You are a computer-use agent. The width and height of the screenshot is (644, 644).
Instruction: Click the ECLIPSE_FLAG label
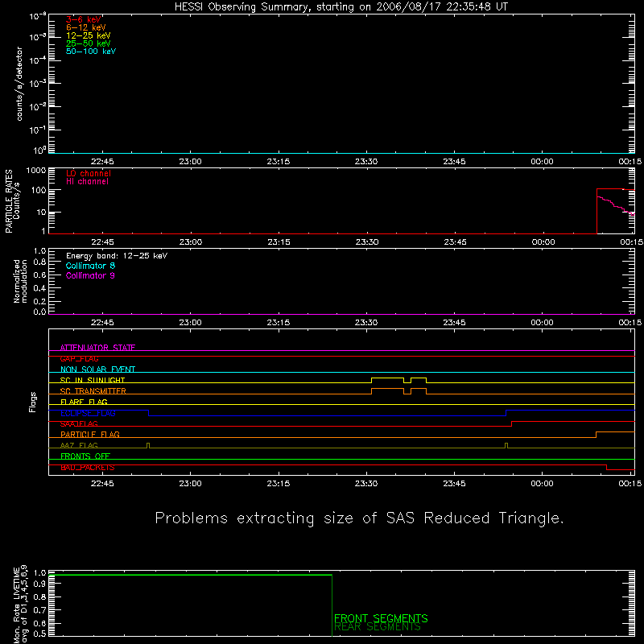click(88, 413)
